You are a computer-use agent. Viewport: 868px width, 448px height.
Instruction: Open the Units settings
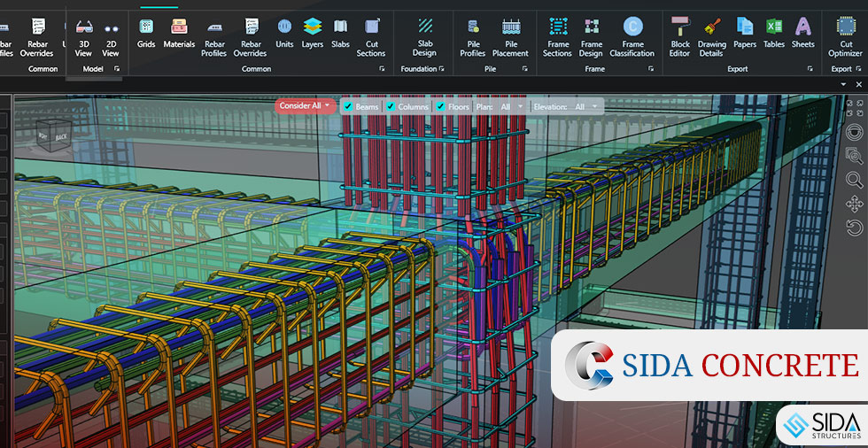[x=284, y=34]
